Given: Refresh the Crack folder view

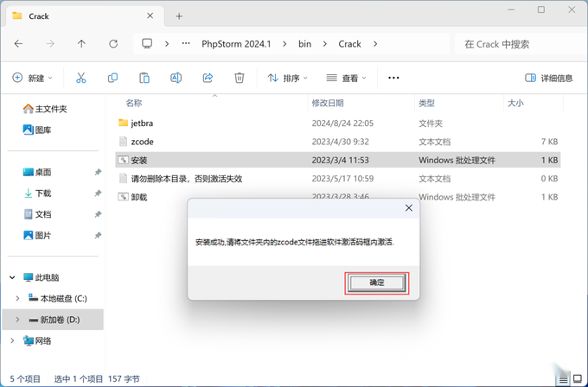Looking at the screenshot, I should point(113,44).
